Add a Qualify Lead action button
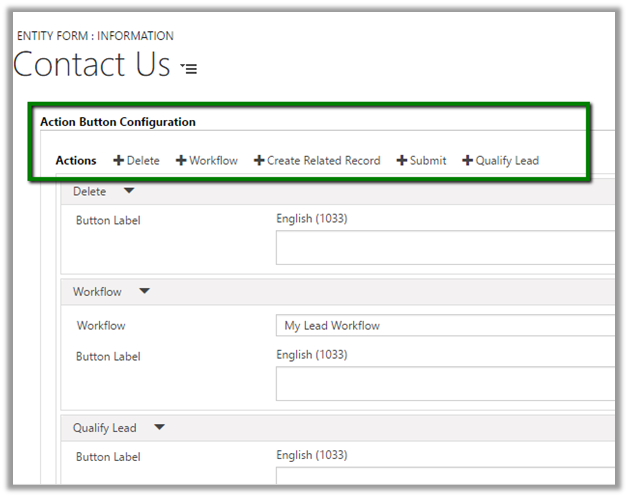This screenshot has height=497, width=628. click(x=500, y=160)
